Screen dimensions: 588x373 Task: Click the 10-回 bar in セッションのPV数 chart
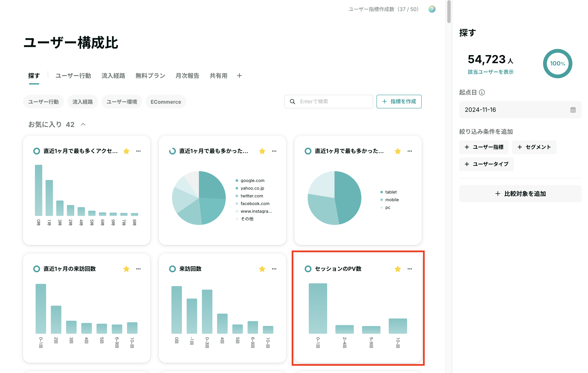coord(398,326)
